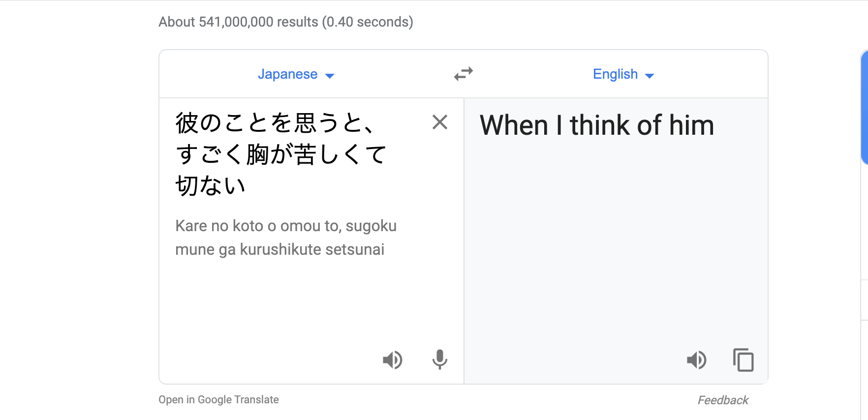Swap the source and target languages

pos(463,74)
